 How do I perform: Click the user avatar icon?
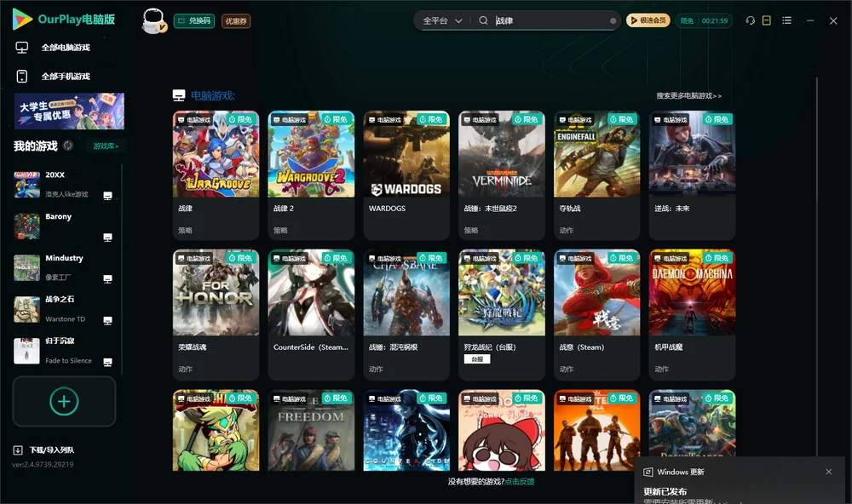tap(153, 20)
